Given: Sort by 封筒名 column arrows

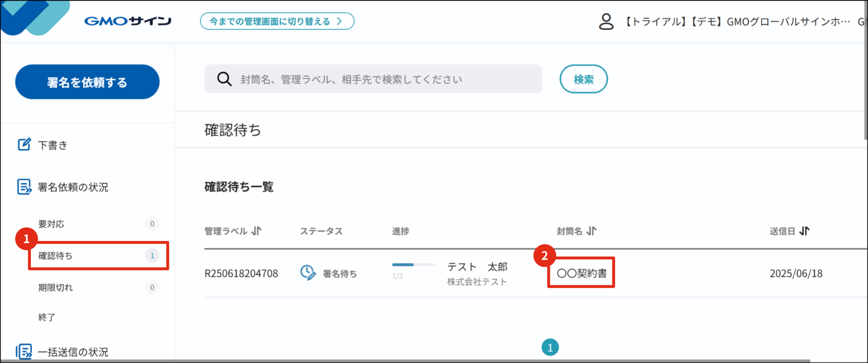Looking at the screenshot, I should pos(591,231).
